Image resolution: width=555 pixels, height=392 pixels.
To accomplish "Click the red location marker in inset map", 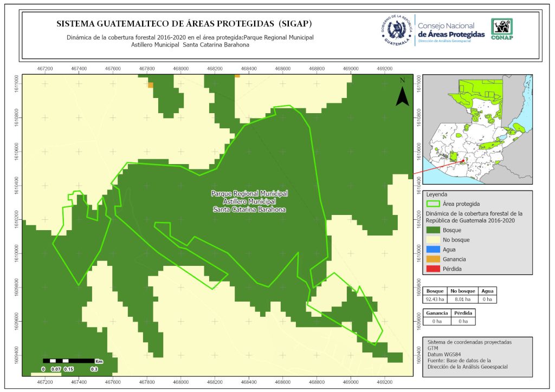I will click(462, 160).
